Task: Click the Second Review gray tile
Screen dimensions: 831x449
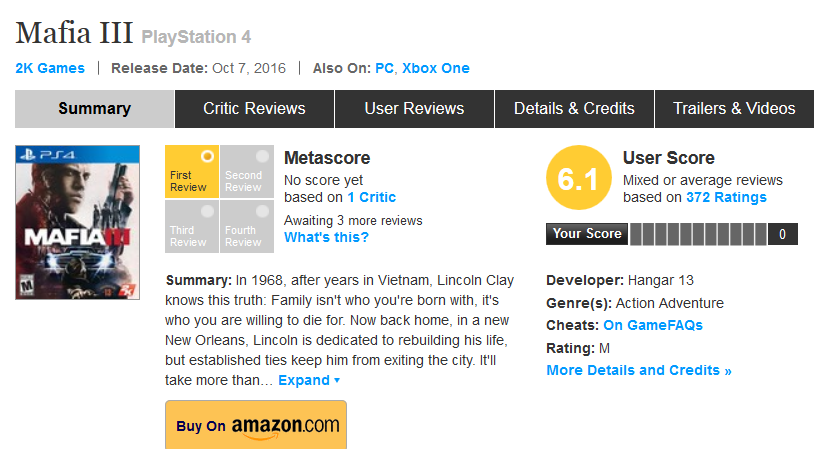Action: point(245,171)
